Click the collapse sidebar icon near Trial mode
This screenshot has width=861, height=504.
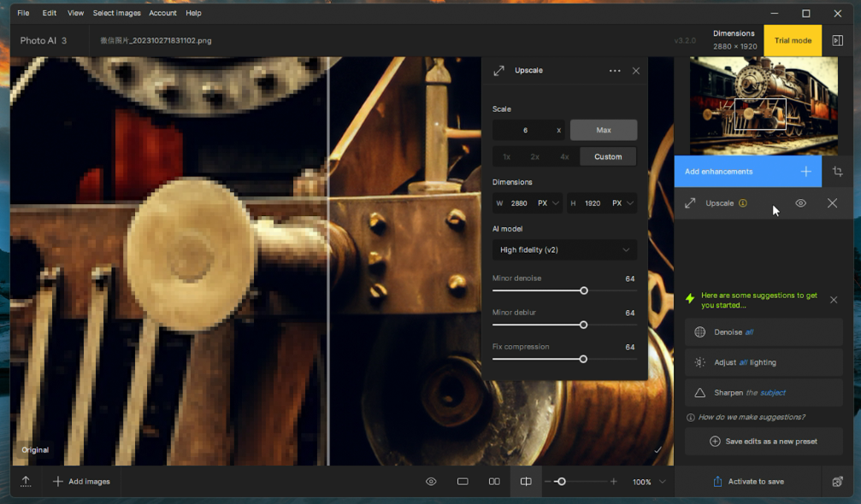pyautogui.click(x=837, y=40)
